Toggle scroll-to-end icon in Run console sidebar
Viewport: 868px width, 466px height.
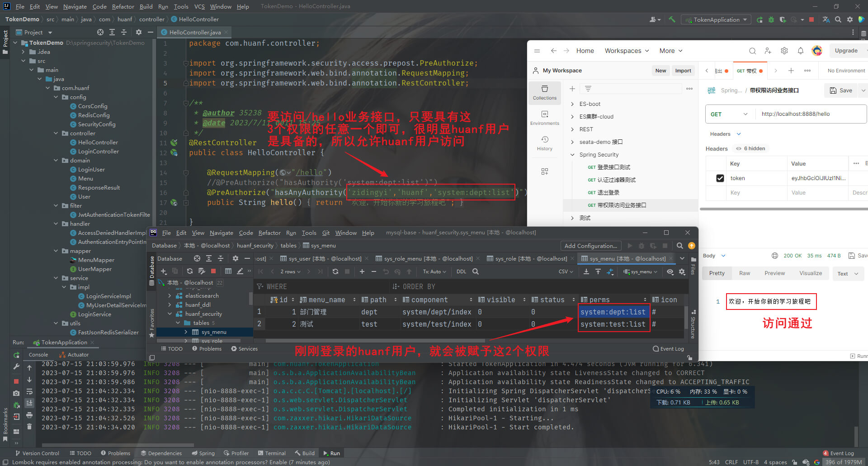click(29, 403)
